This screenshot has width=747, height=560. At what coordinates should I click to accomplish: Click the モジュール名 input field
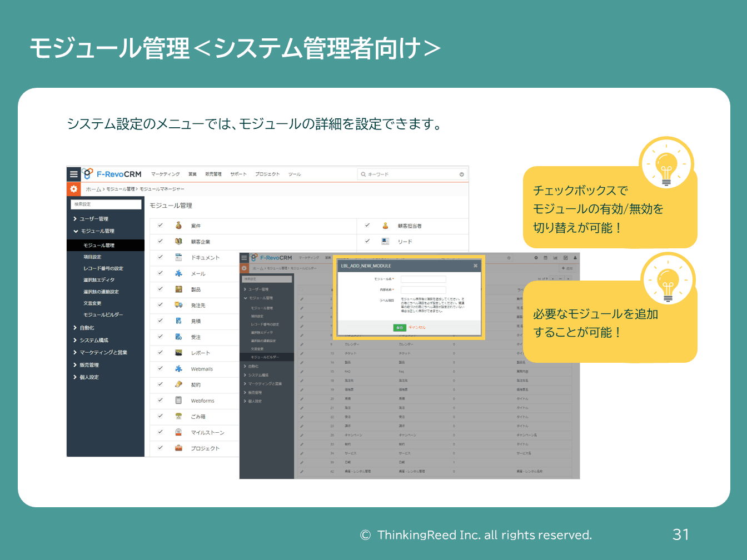(x=423, y=279)
